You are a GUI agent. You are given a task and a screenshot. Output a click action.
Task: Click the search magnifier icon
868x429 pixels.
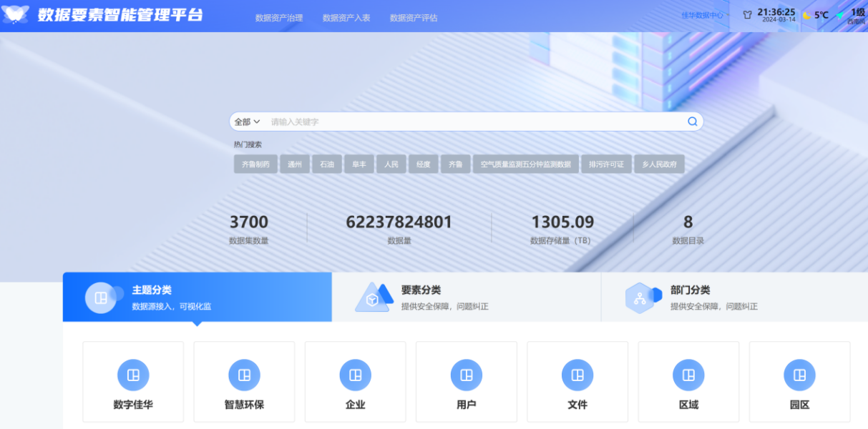[x=691, y=121]
